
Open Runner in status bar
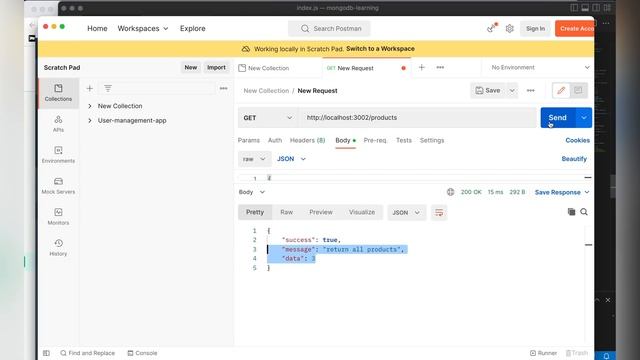pyautogui.click(x=543, y=353)
